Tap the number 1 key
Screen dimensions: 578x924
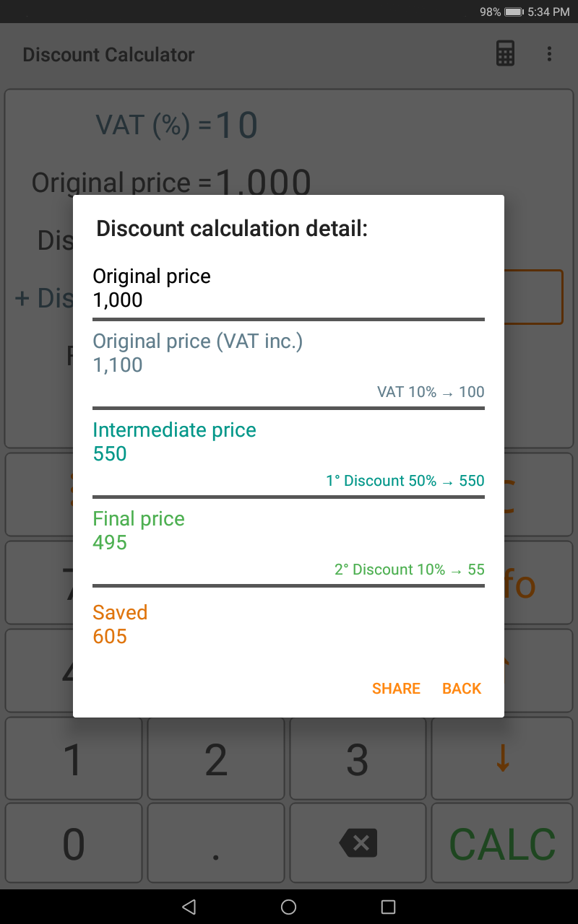73,758
